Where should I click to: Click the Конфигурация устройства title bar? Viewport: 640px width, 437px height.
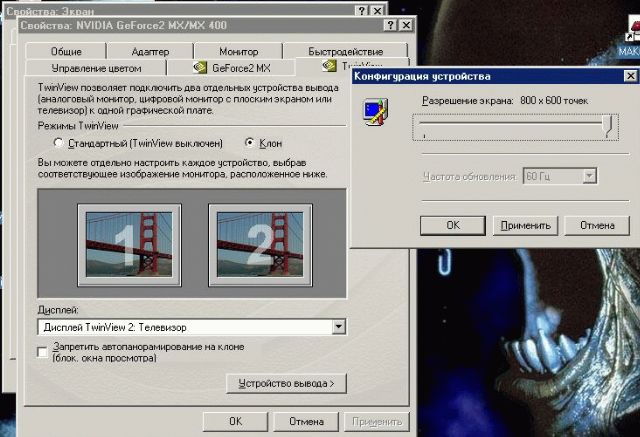488,76
